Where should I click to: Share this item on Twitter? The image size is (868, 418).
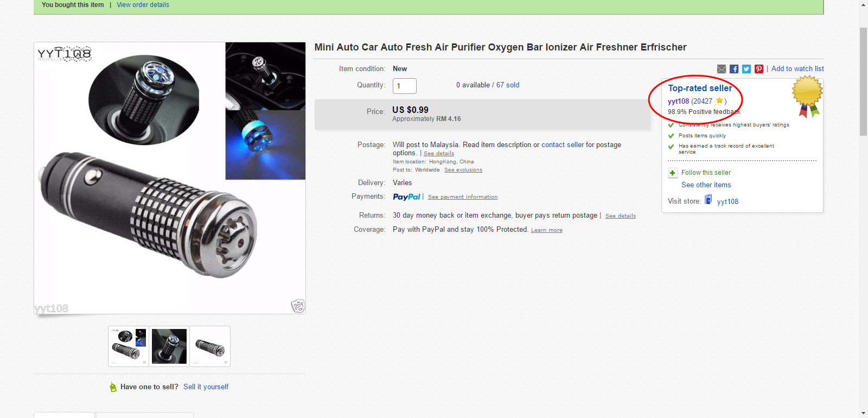coord(746,69)
